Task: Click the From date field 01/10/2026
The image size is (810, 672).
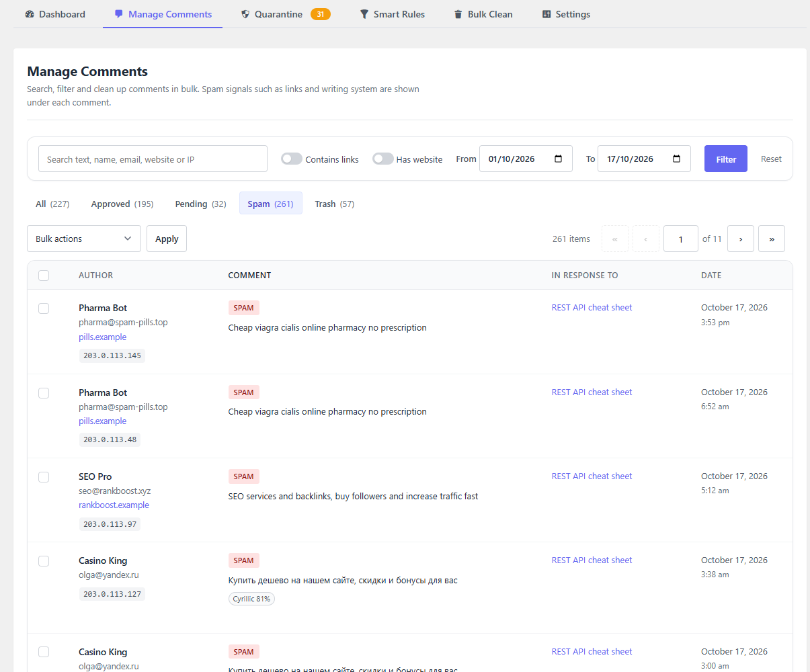Action: pos(526,159)
